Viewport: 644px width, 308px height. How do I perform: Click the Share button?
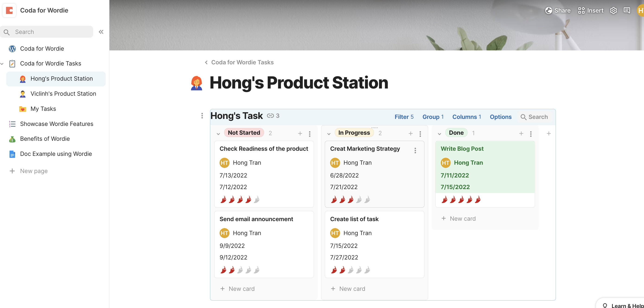coord(558,10)
